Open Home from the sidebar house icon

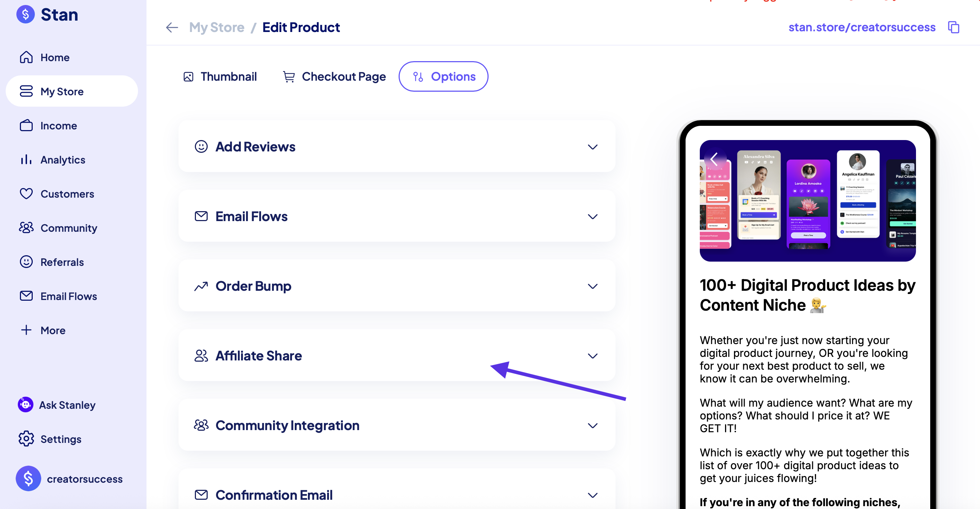pos(26,57)
